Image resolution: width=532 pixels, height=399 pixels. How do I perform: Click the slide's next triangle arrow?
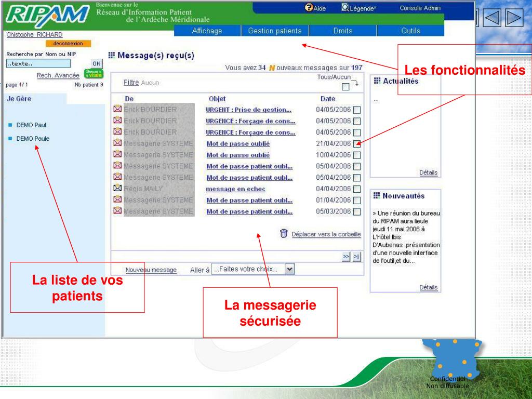click(x=514, y=18)
